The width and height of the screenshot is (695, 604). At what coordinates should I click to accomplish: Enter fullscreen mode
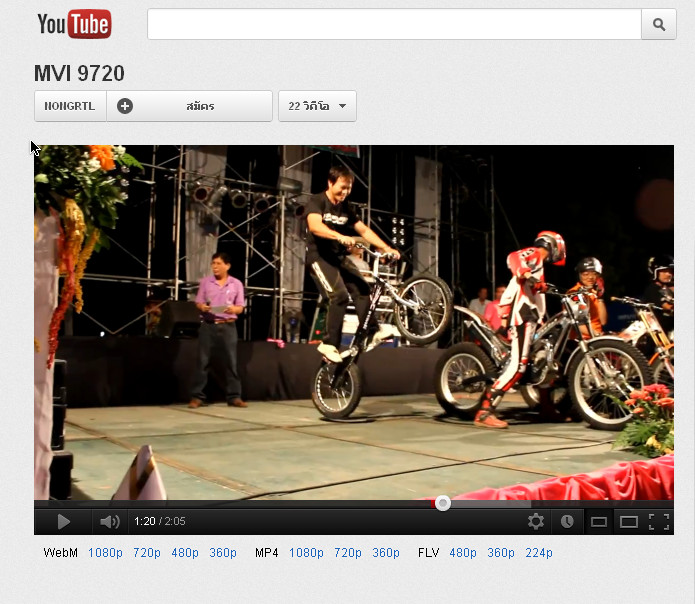[x=658, y=521]
